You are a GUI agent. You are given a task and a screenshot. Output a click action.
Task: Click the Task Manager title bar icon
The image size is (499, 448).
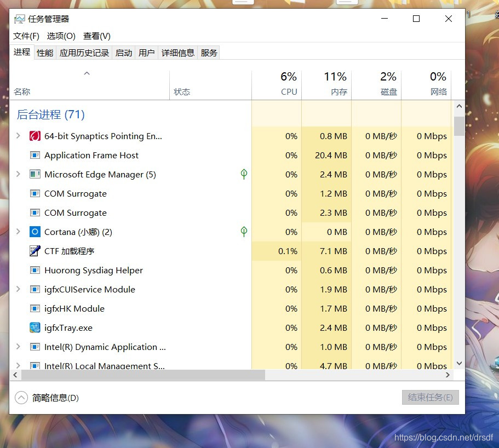point(19,19)
